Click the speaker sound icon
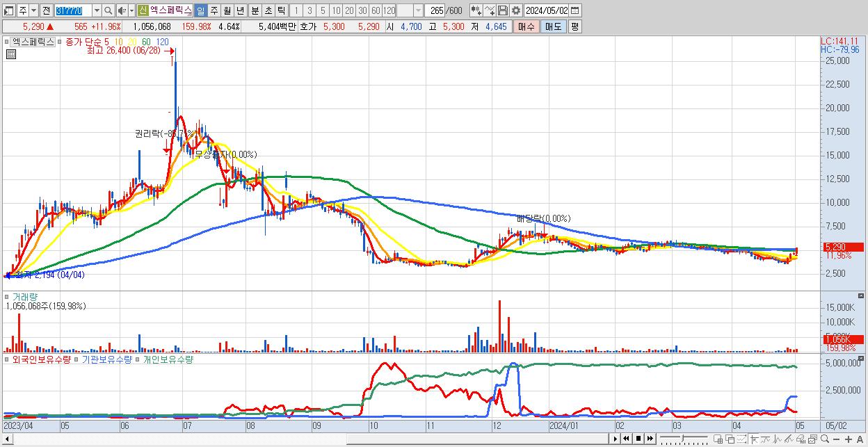Viewport: 868px width, 447px height. (121, 10)
